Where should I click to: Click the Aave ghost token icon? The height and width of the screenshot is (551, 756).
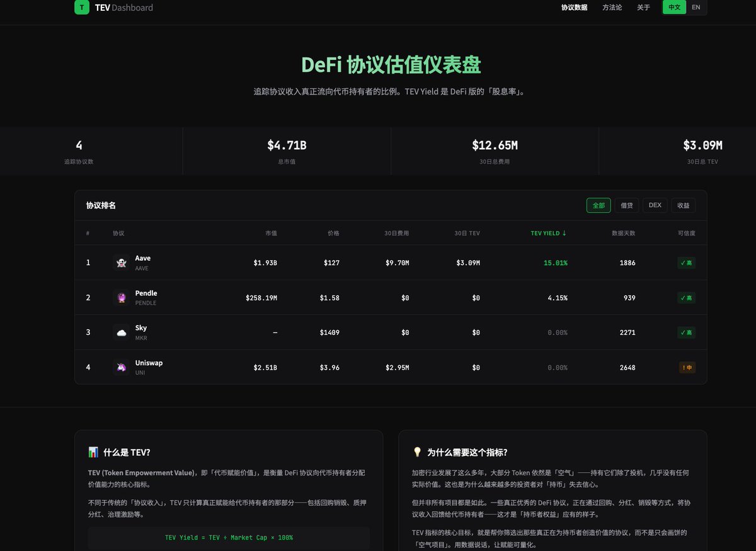[121, 263]
